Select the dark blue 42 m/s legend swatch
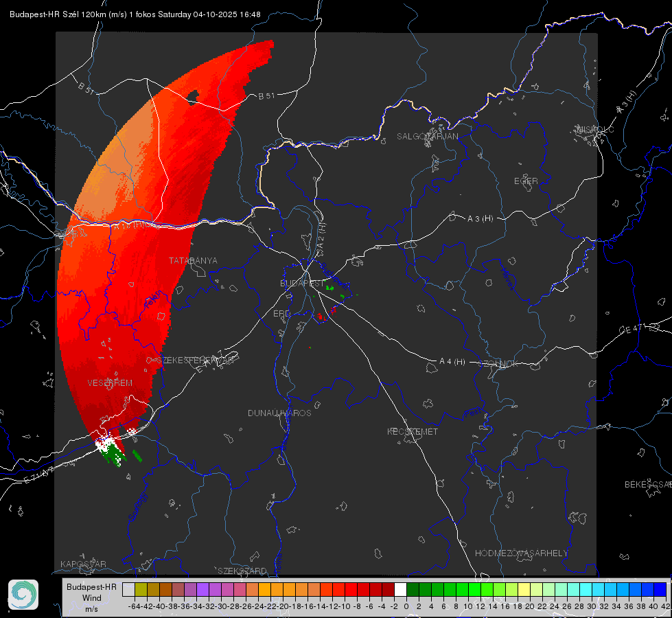This screenshot has width=672, height=618. click(660, 589)
